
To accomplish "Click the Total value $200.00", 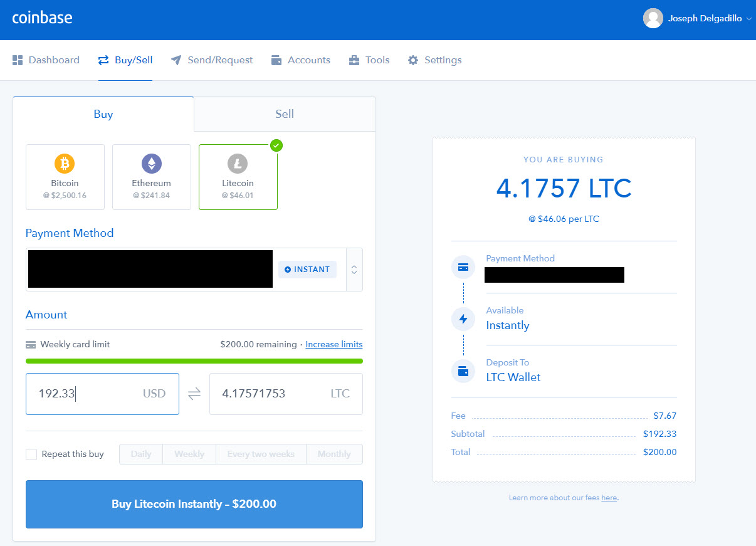I will 660,452.
